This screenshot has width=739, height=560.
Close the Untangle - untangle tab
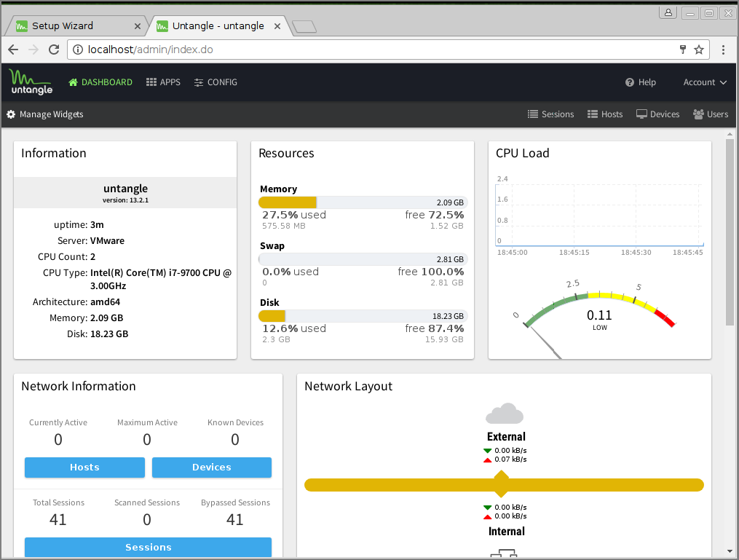tap(277, 26)
